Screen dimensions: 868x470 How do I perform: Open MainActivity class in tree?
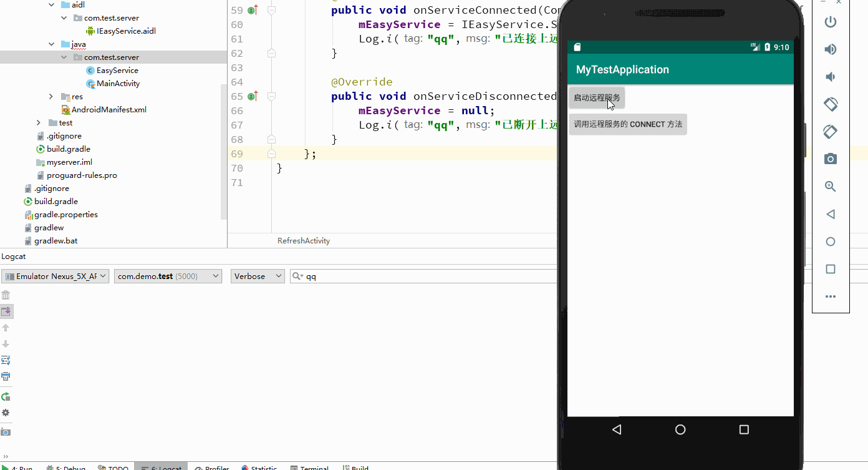coord(113,83)
